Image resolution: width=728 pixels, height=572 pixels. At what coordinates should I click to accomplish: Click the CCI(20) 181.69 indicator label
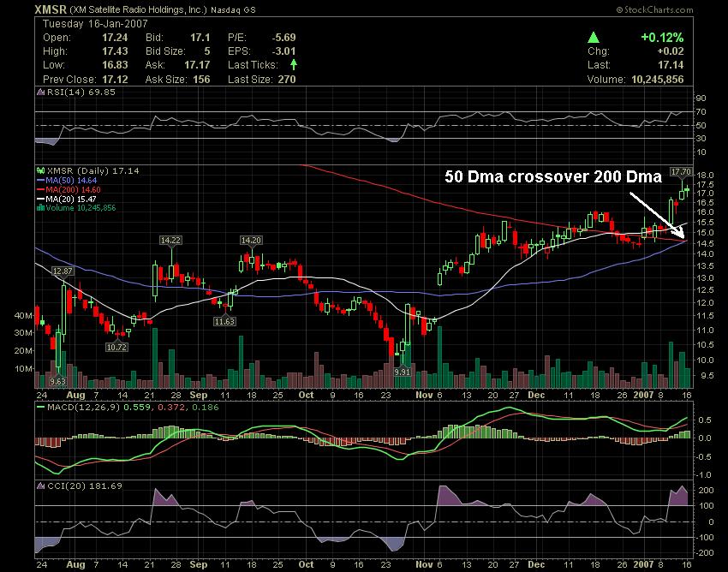click(85, 486)
